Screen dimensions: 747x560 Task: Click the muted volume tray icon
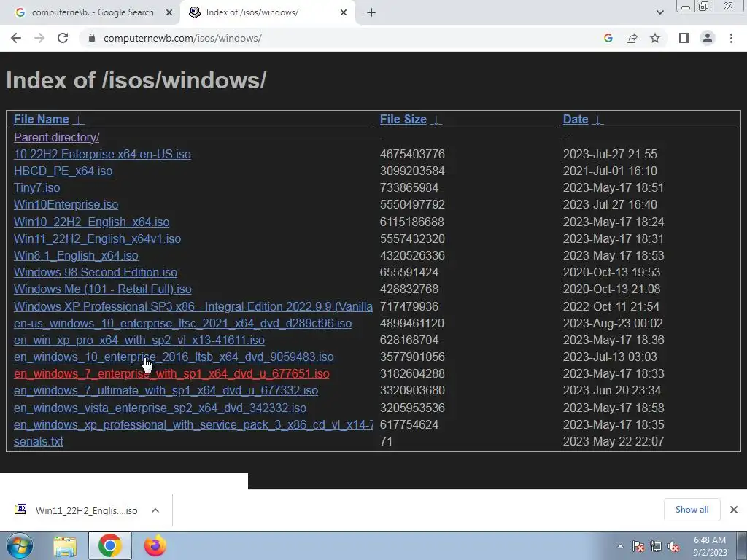click(x=673, y=546)
